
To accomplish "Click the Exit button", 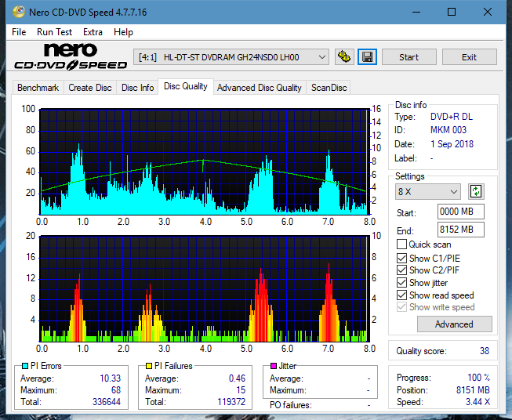I will 469,57.
